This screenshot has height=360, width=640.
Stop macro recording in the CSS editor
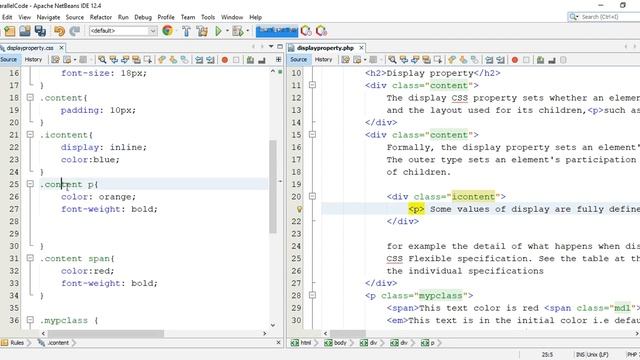click(x=236, y=60)
